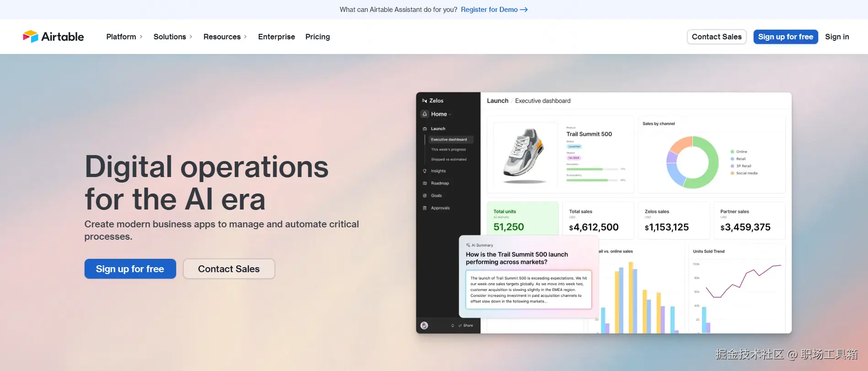Click the Total sales $4,612,500 value
Image resolution: width=868 pixels, height=371 pixels.
(594, 227)
